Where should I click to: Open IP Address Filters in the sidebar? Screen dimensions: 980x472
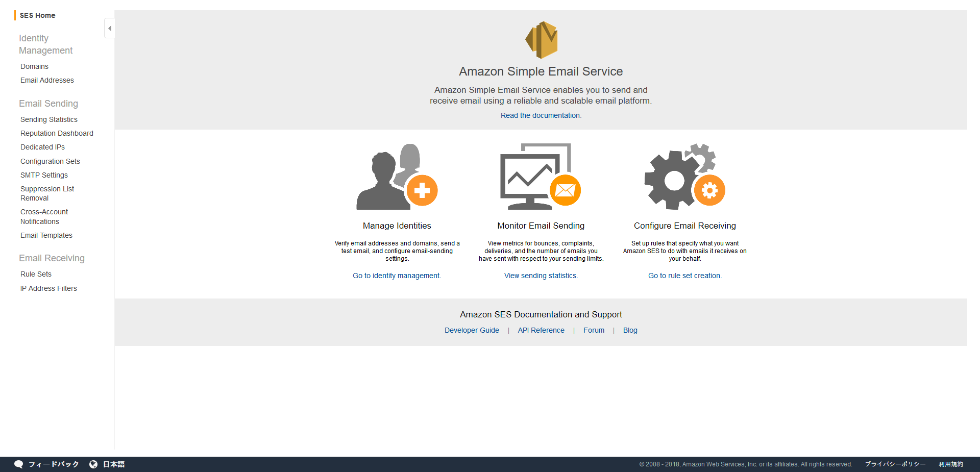coord(48,288)
